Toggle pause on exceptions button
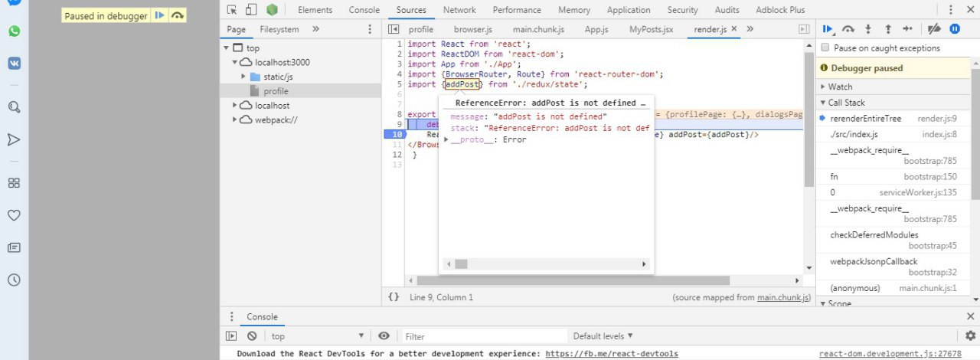The height and width of the screenshot is (360, 980). (955, 29)
